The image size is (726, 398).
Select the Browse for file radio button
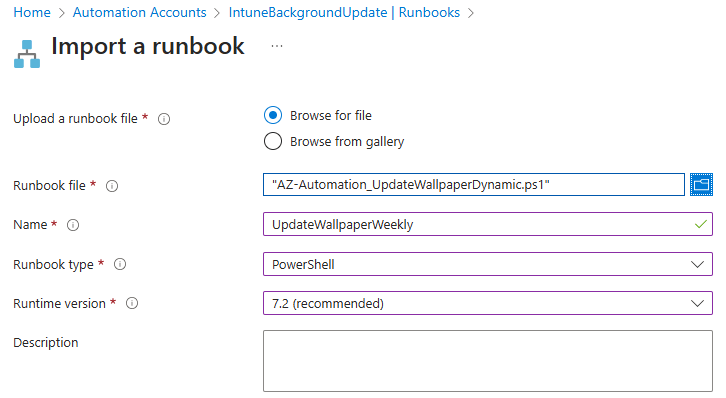(x=273, y=115)
